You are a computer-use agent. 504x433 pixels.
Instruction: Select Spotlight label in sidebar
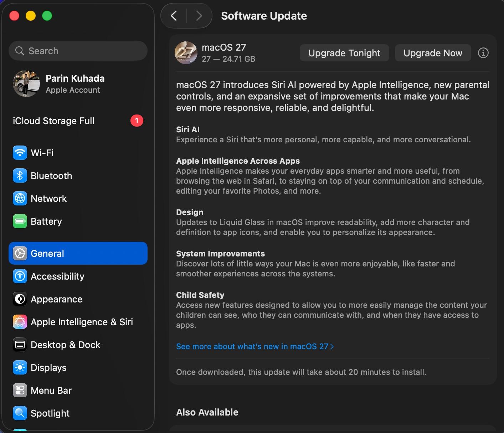[x=50, y=413]
